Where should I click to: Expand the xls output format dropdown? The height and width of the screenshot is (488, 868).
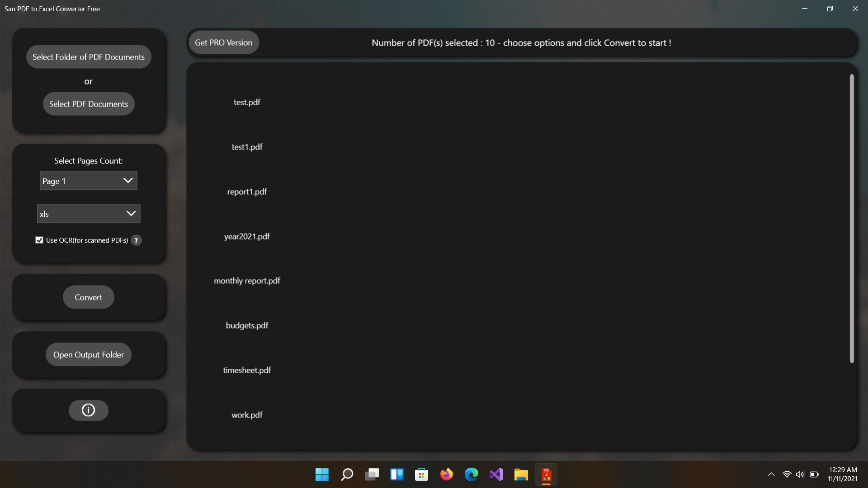click(89, 214)
